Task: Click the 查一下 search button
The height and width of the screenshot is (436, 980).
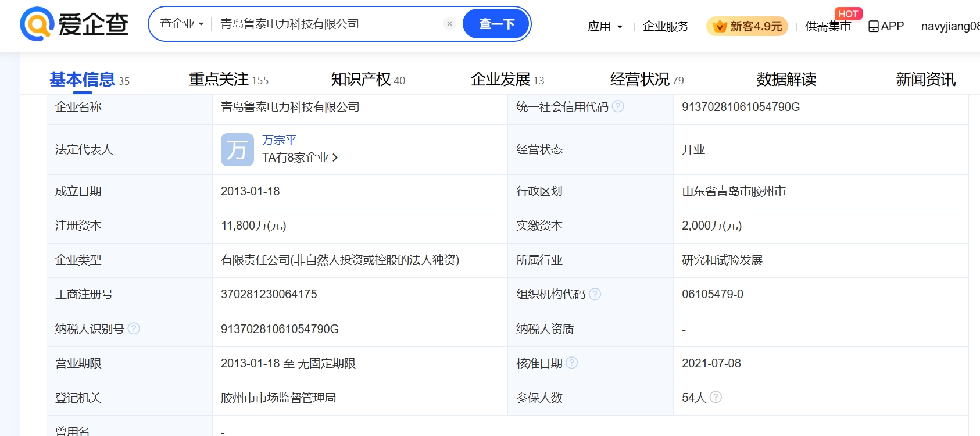Action: pyautogui.click(x=496, y=24)
